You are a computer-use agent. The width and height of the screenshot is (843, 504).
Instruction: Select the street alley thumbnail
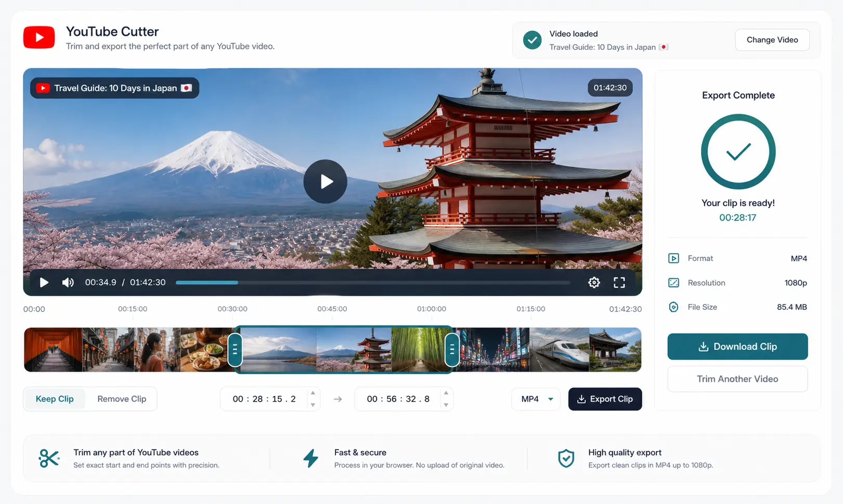click(108, 350)
